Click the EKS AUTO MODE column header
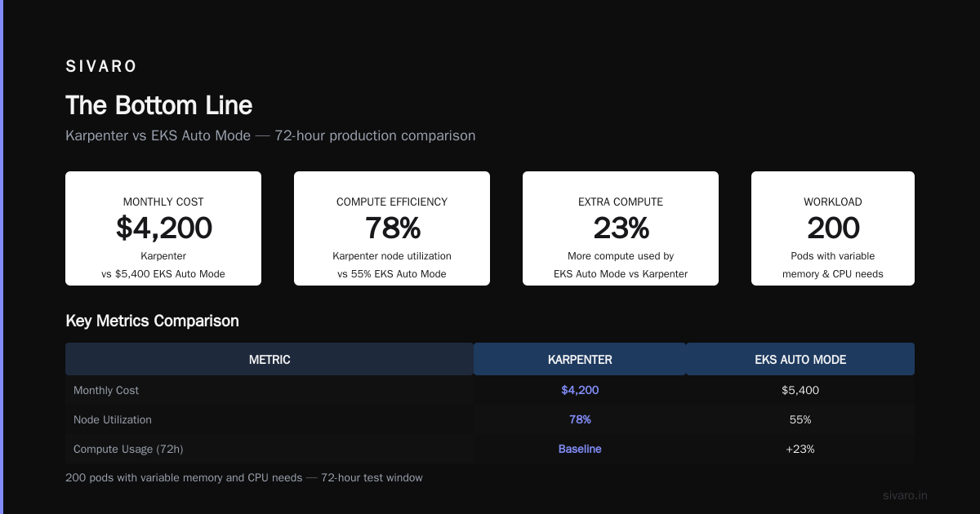 click(800, 359)
